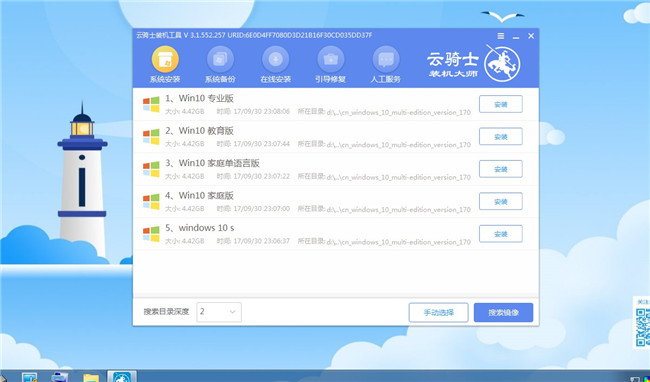
Task: Click the 搜索镜像 button
Action: click(x=503, y=312)
